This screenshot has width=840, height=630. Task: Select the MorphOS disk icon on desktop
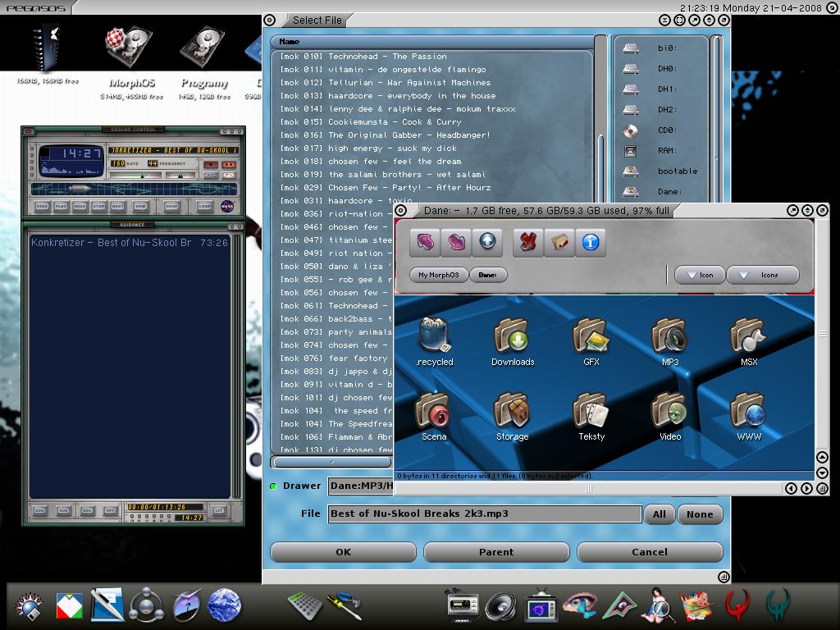tap(129, 47)
